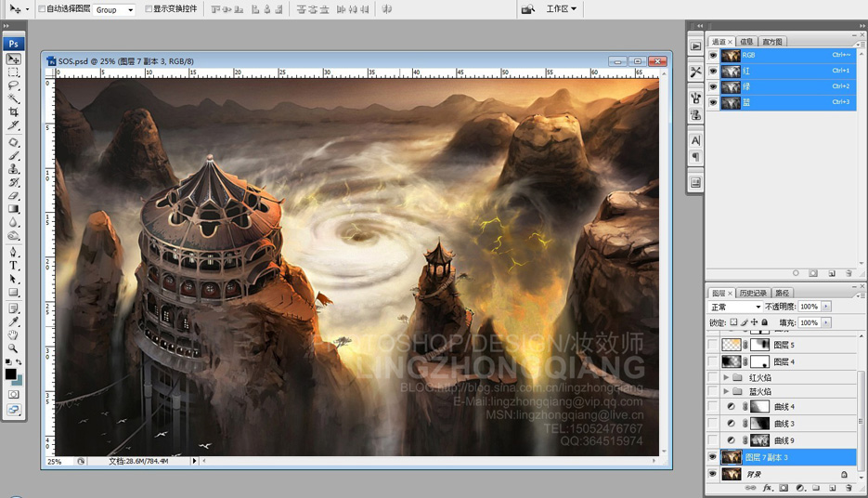This screenshot has width=868, height=498.
Task: Open the document status bar arrow menu
Action: coord(194,461)
